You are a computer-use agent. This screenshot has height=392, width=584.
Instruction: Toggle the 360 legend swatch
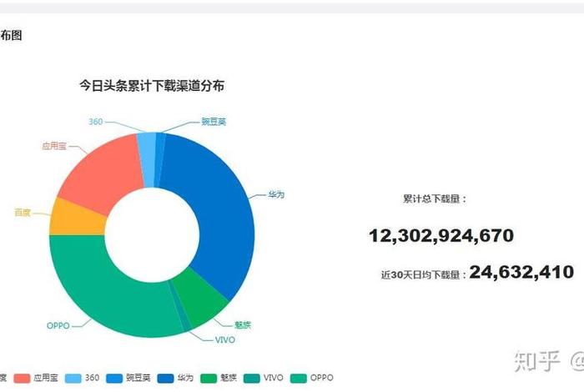click(73, 378)
